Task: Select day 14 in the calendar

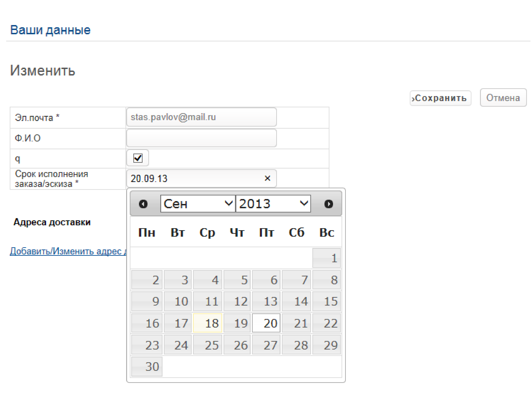Action: coord(296,301)
